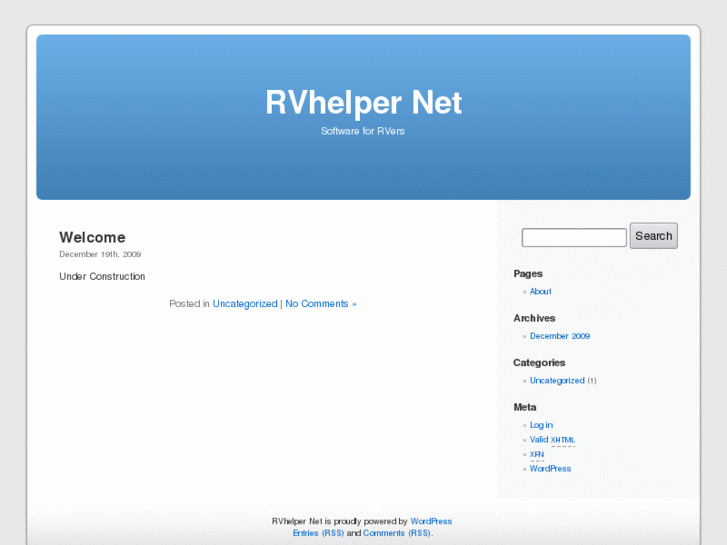
Task: Open the Uncategorized category in the sidebar
Action: pos(557,380)
